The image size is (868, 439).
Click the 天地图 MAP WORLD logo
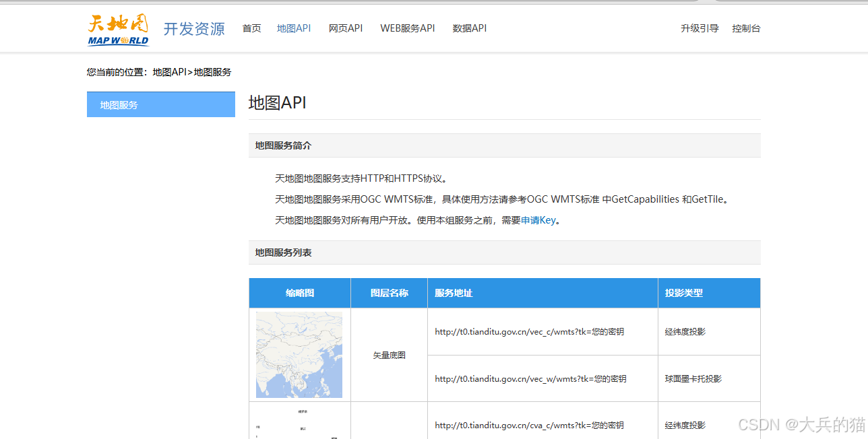(x=118, y=30)
